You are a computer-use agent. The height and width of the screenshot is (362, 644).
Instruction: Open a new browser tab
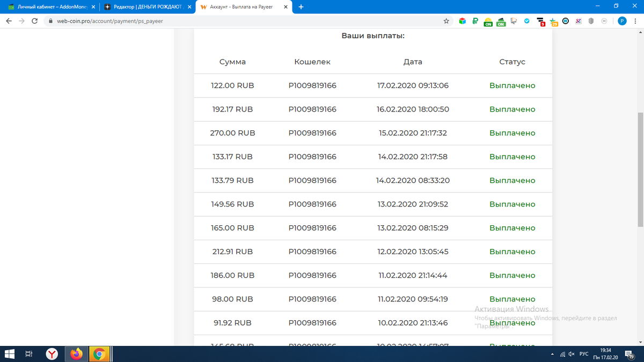(301, 7)
